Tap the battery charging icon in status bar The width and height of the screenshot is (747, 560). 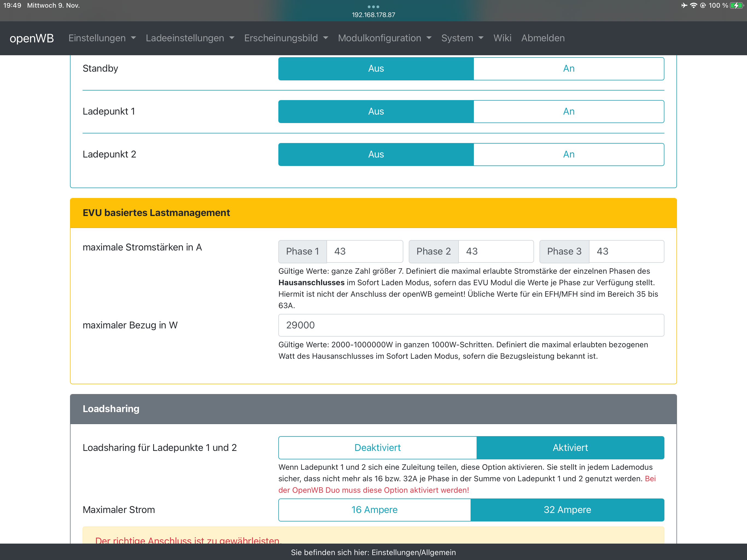click(736, 5)
